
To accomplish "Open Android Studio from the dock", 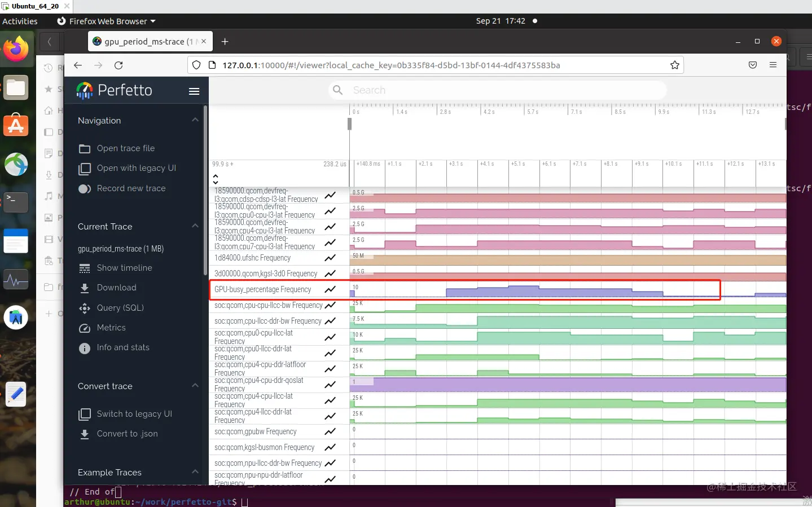I will [16, 318].
